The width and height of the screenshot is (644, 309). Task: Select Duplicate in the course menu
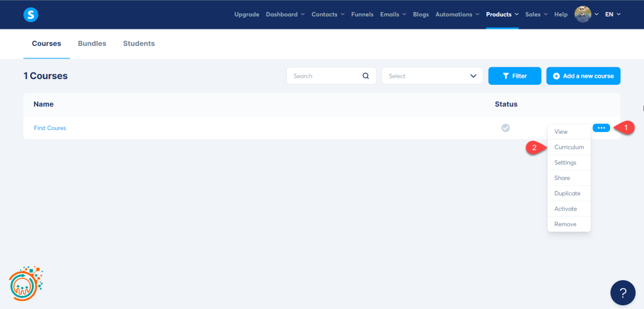tap(567, 193)
